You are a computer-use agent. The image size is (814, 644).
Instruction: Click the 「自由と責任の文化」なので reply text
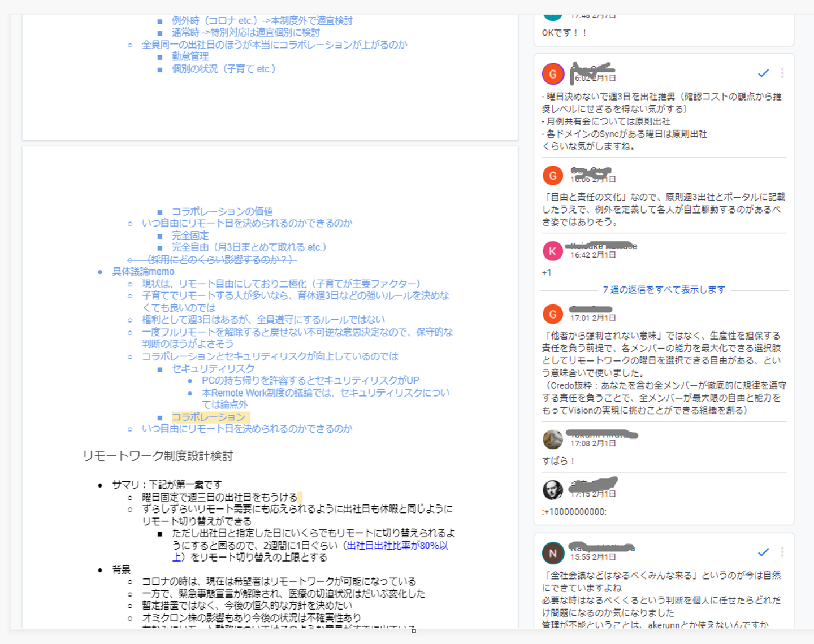(x=664, y=210)
